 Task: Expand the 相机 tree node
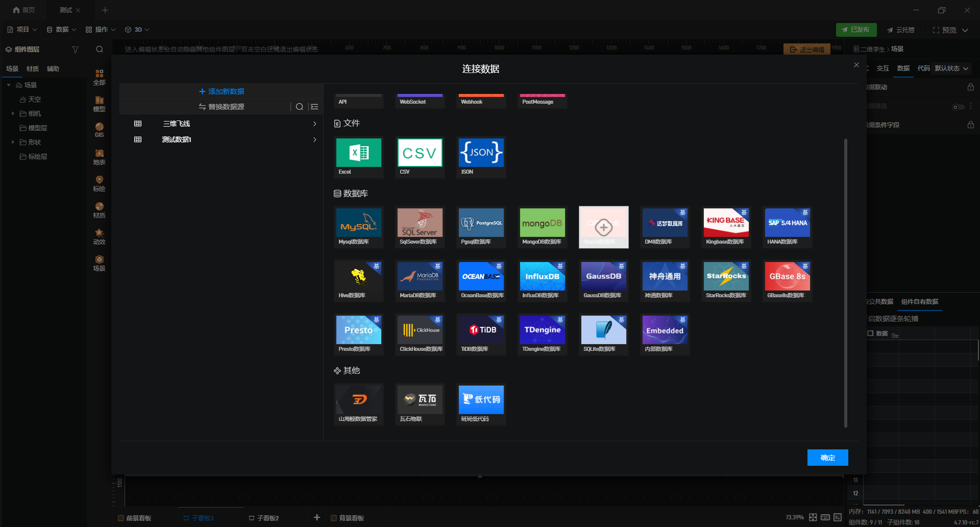point(13,113)
